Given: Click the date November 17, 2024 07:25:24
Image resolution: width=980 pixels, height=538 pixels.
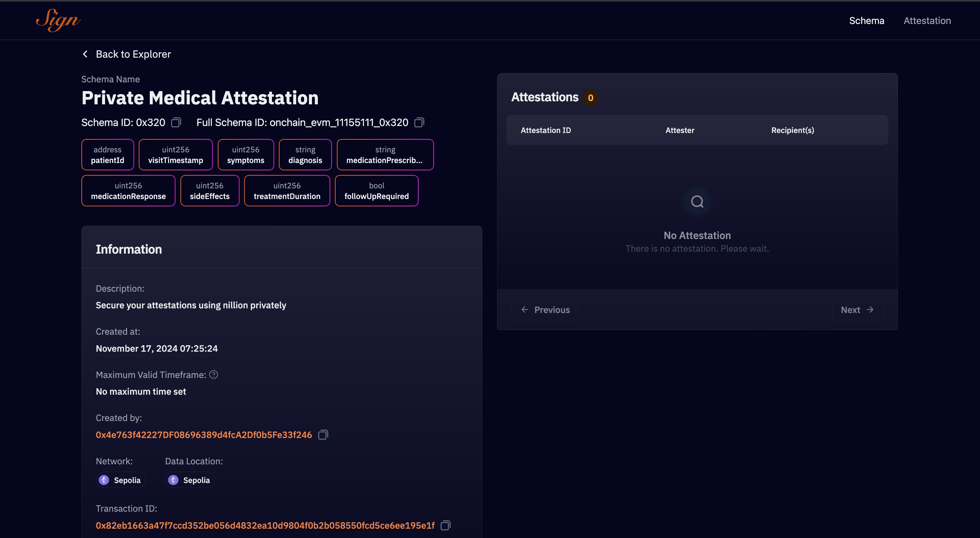Looking at the screenshot, I should click(157, 348).
